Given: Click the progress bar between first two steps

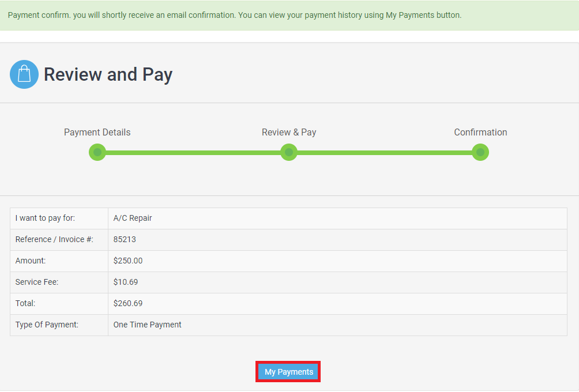Looking at the screenshot, I should coord(193,153).
